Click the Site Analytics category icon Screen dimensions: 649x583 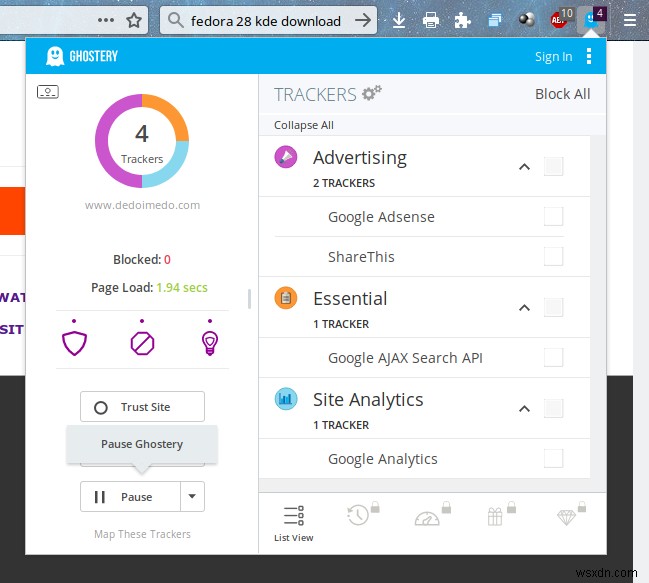(x=286, y=399)
